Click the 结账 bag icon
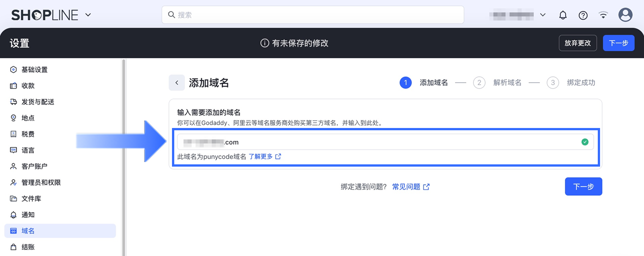Image resolution: width=644 pixels, height=256 pixels. pos(14,247)
